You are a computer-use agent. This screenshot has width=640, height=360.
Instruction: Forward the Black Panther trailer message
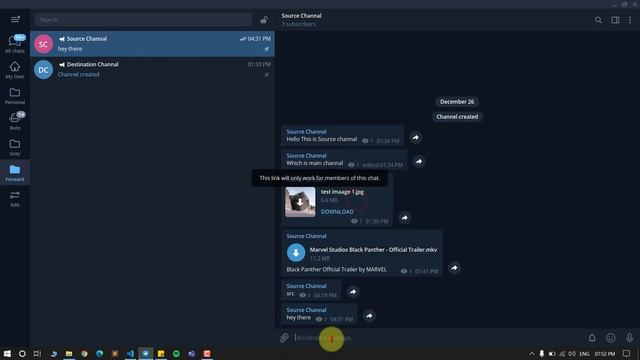pyautogui.click(x=454, y=268)
